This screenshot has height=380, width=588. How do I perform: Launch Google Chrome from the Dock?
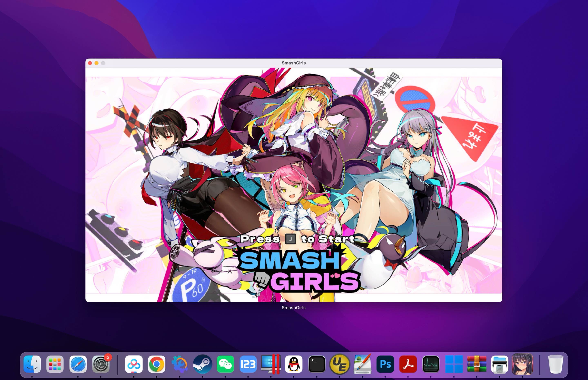coord(157,364)
